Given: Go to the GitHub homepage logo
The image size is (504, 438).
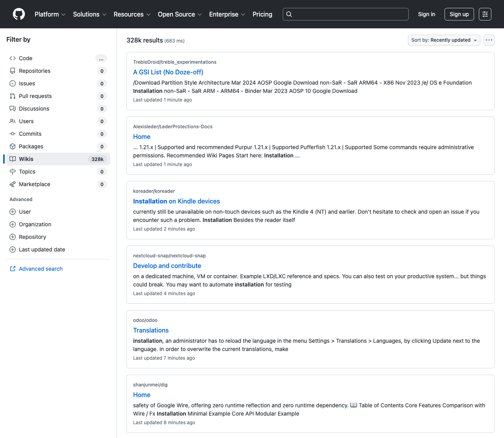Looking at the screenshot, I should (19, 14).
